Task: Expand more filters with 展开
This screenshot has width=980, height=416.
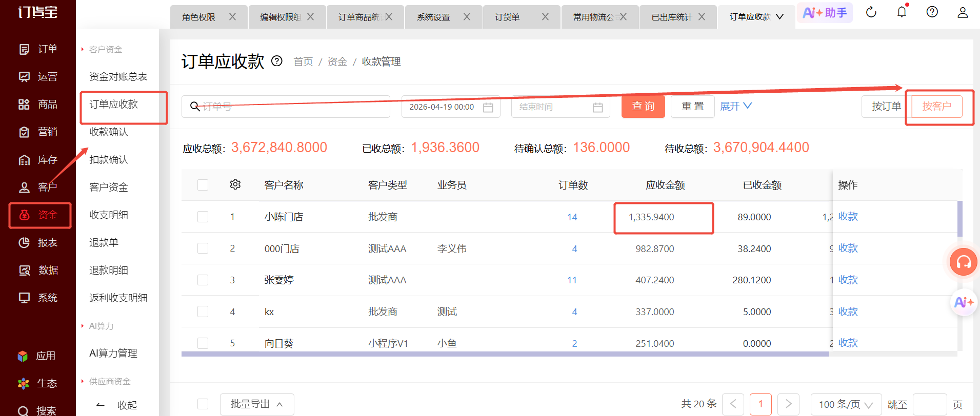Action: point(736,106)
